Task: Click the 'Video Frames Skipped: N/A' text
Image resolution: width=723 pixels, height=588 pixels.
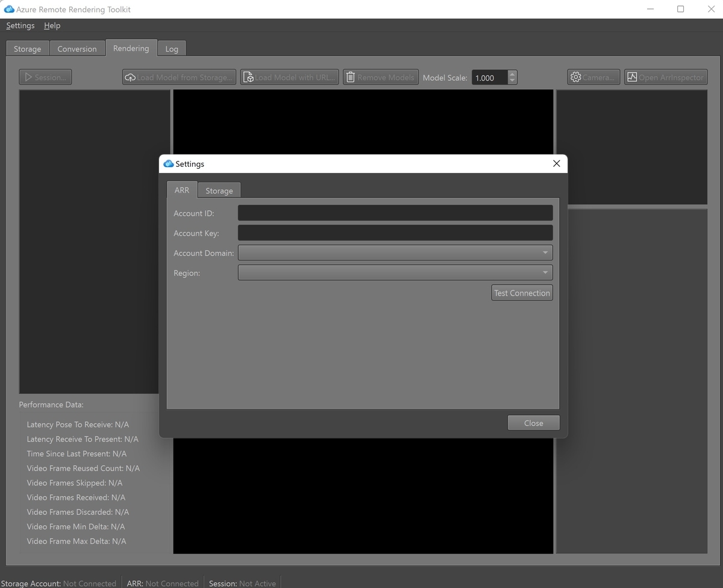Action: (75, 483)
